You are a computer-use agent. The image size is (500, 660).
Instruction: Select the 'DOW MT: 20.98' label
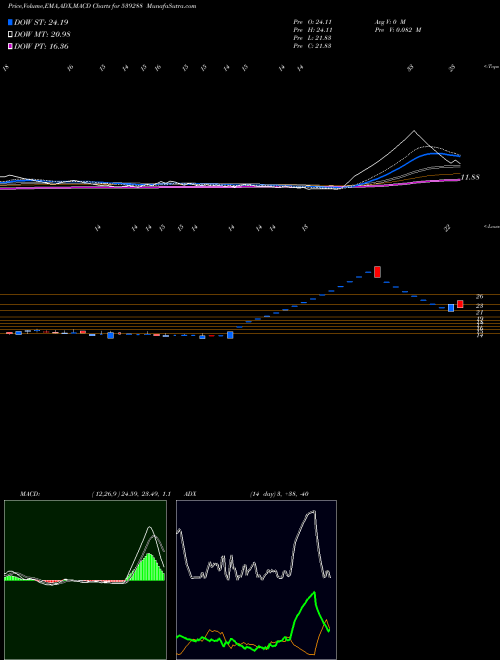42,35
